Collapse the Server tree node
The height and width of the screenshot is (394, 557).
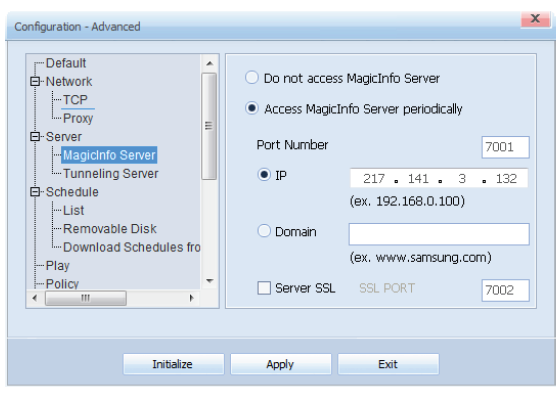35,136
